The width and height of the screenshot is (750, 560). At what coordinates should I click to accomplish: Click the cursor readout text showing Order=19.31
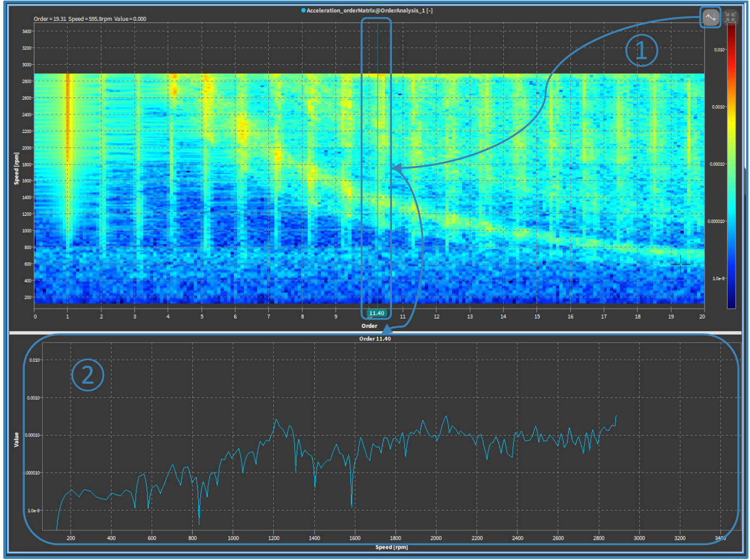90,19
